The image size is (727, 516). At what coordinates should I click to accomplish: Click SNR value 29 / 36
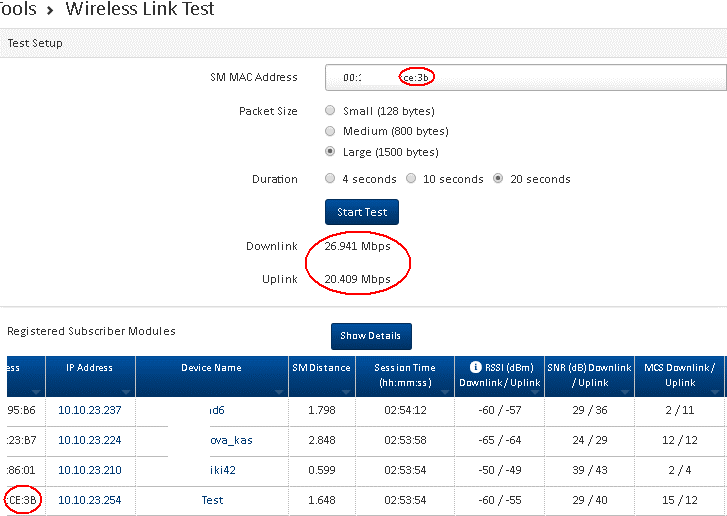[x=590, y=410]
